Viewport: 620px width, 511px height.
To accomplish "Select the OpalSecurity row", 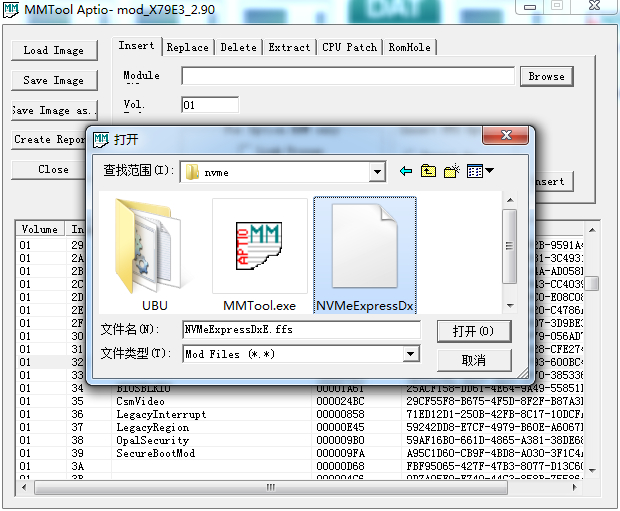I will [x=300, y=440].
